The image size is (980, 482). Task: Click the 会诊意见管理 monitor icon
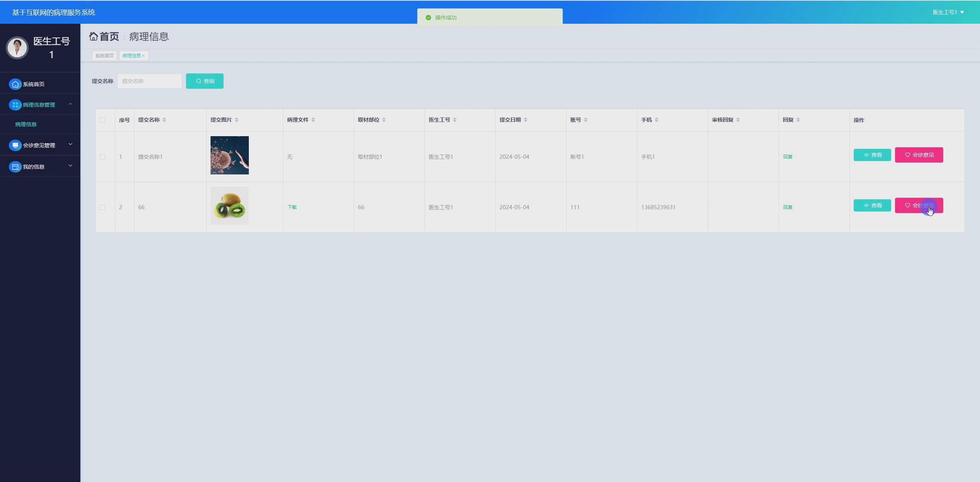tap(15, 145)
